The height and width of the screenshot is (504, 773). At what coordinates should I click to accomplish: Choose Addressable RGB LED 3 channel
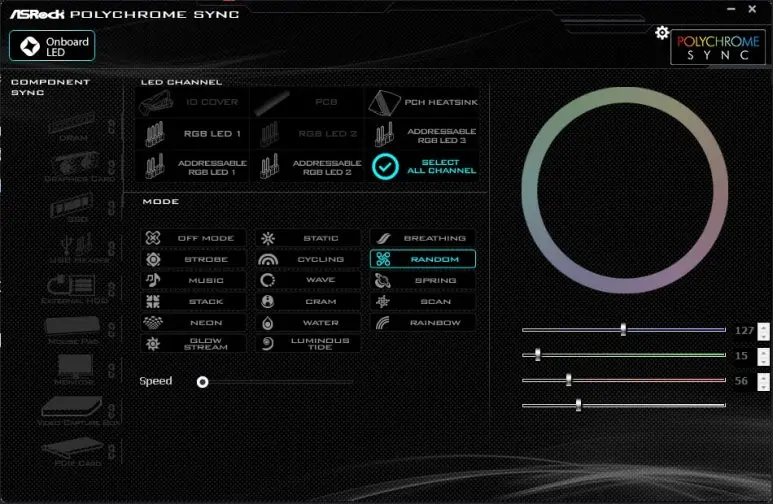[422, 135]
